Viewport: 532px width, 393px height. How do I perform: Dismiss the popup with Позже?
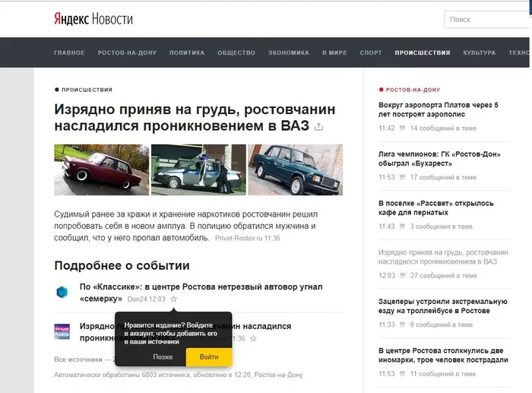[x=163, y=357]
